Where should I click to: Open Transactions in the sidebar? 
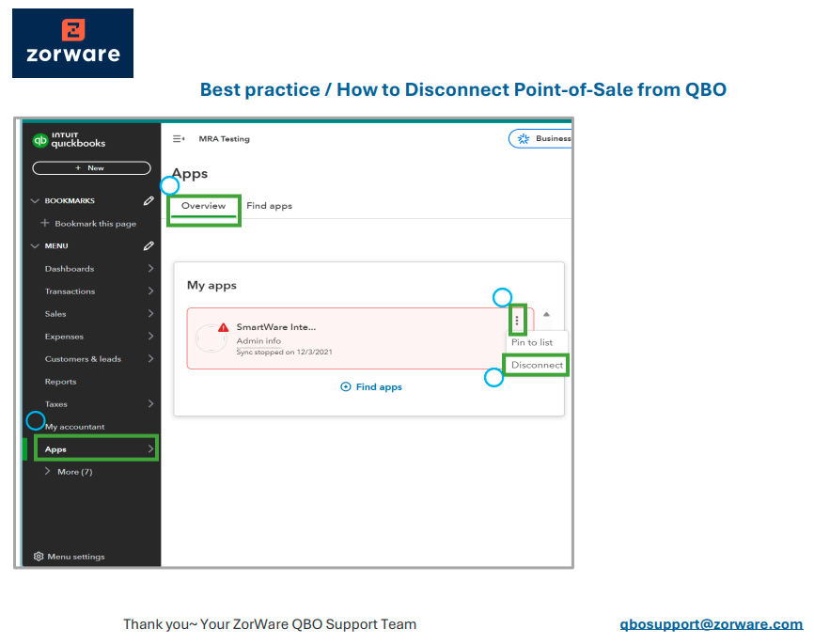[70, 291]
